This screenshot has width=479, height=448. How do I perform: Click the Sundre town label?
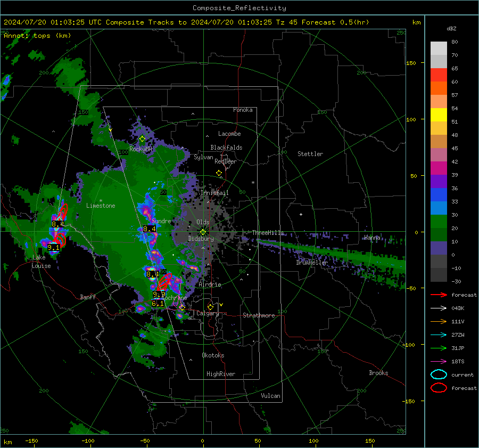(161, 221)
